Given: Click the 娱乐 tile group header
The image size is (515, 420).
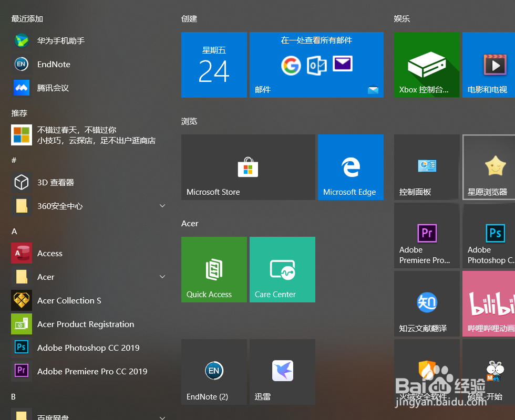Looking at the screenshot, I should [402, 19].
